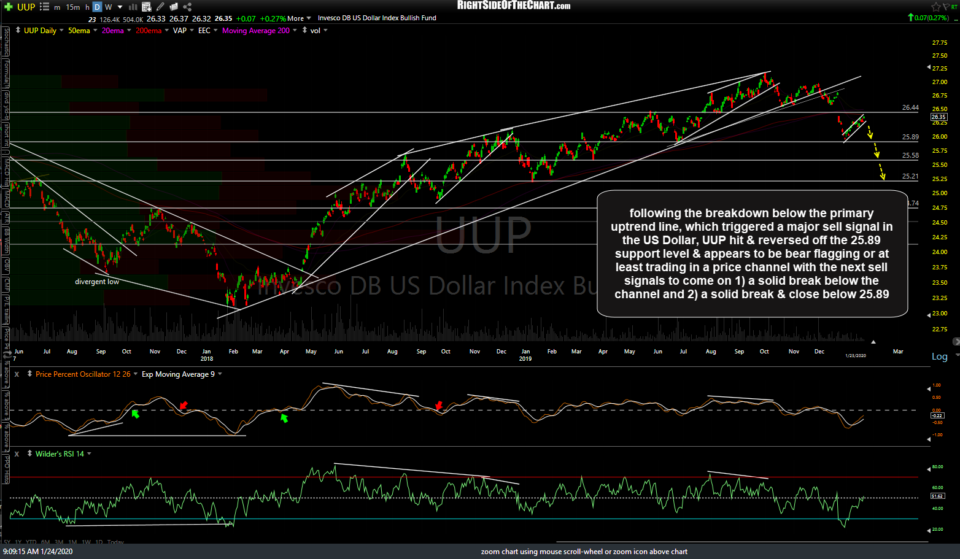Click the RightSideOfTheChart.com logo
Viewport: 960px width, 559px height.
(513, 6)
